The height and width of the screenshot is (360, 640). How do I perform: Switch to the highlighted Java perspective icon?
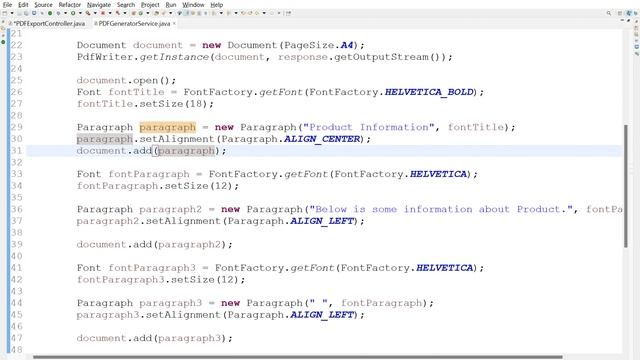point(629,13)
